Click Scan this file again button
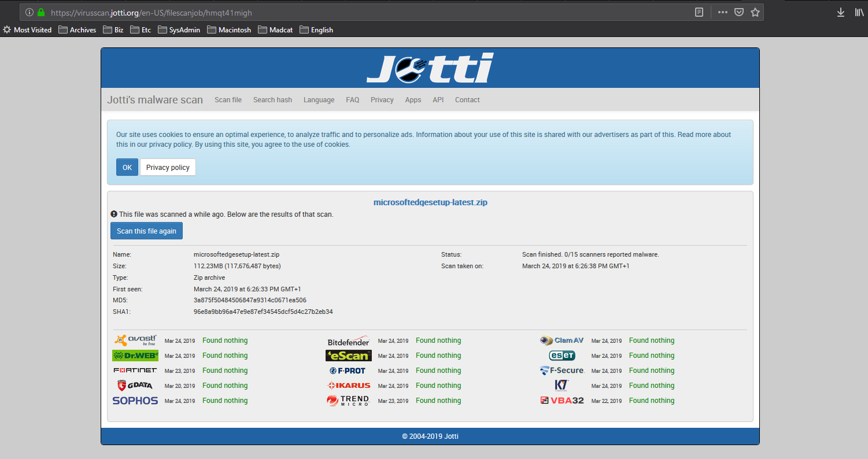868x459 pixels. [x=146, y=231]
